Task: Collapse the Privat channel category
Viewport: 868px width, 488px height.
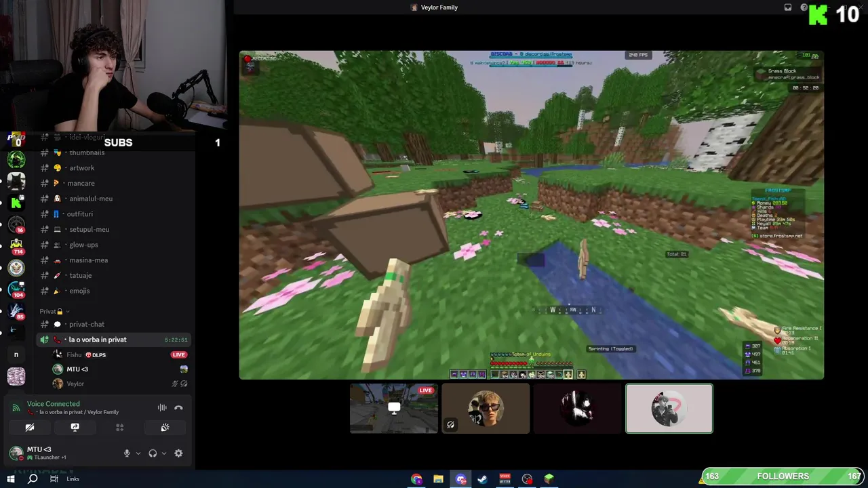Action: [54, 311]
